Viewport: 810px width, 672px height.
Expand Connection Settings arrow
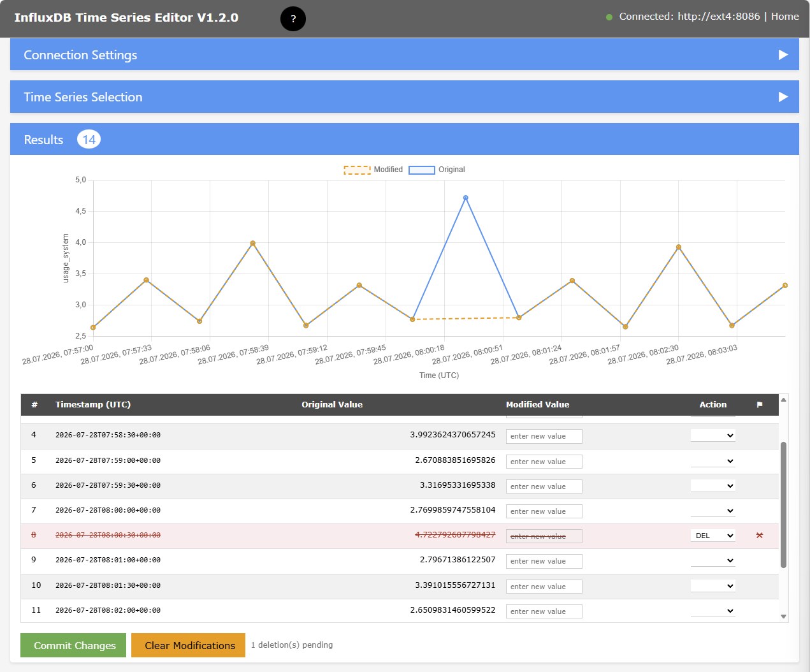pyautogui.click(x=783, y=55)
